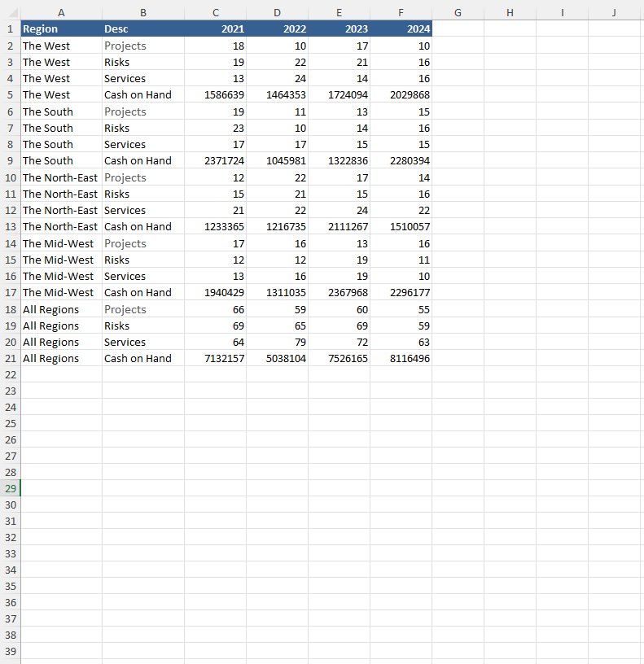Click cell value 1322836

pyautogui.click(x=339, y=161)
